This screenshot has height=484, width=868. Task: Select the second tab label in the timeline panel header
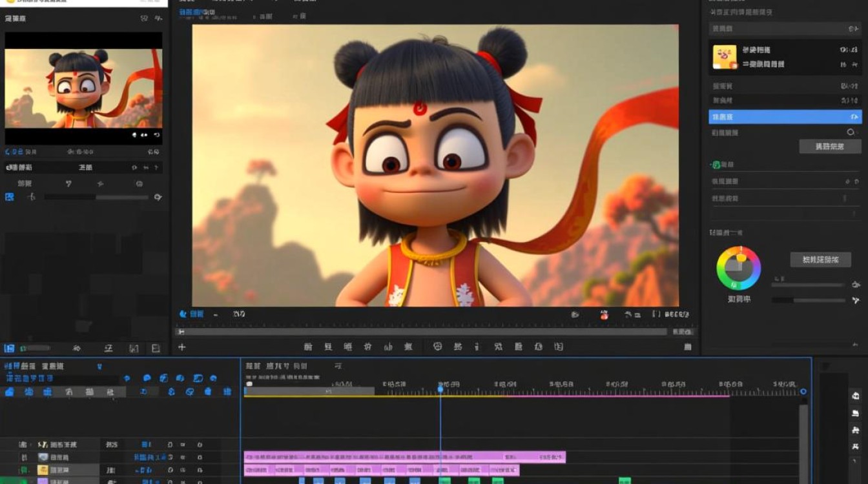coord(53,366)
